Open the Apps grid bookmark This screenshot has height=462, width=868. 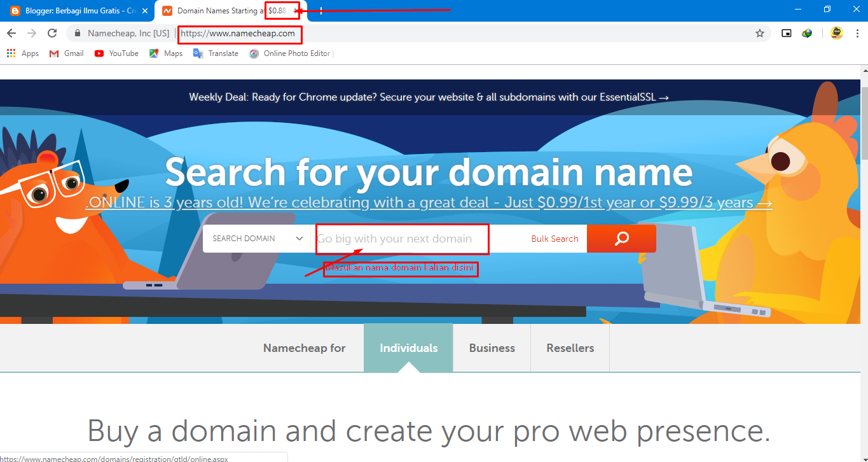(23, 53)
